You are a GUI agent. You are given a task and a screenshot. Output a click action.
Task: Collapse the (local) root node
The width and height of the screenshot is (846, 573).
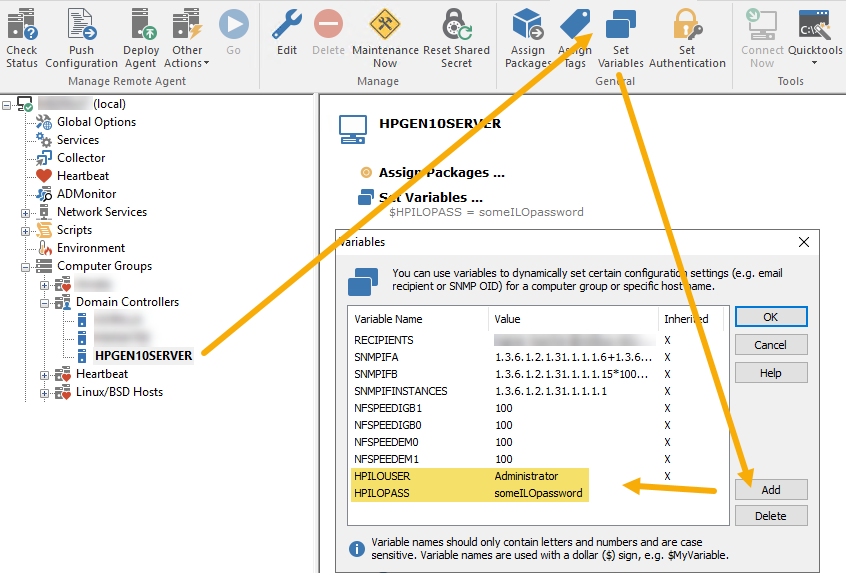coord(6,105)
